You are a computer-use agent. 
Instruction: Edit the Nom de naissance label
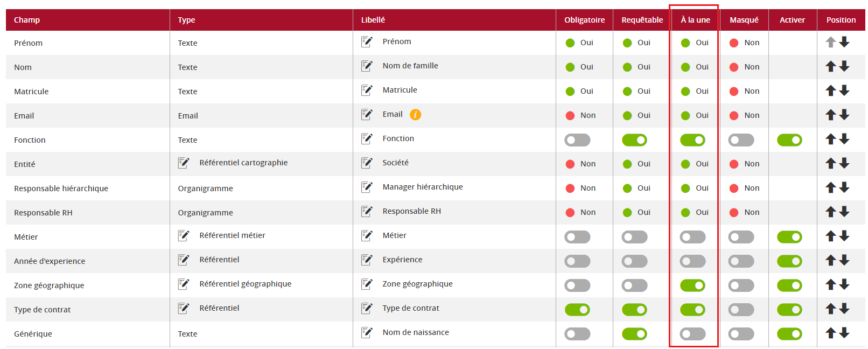pos(367,332)
